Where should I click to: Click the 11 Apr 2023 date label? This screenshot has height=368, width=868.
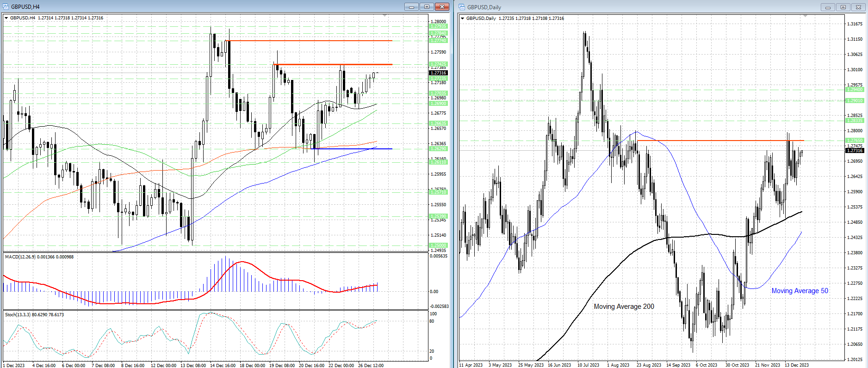(x=471, y=365)
